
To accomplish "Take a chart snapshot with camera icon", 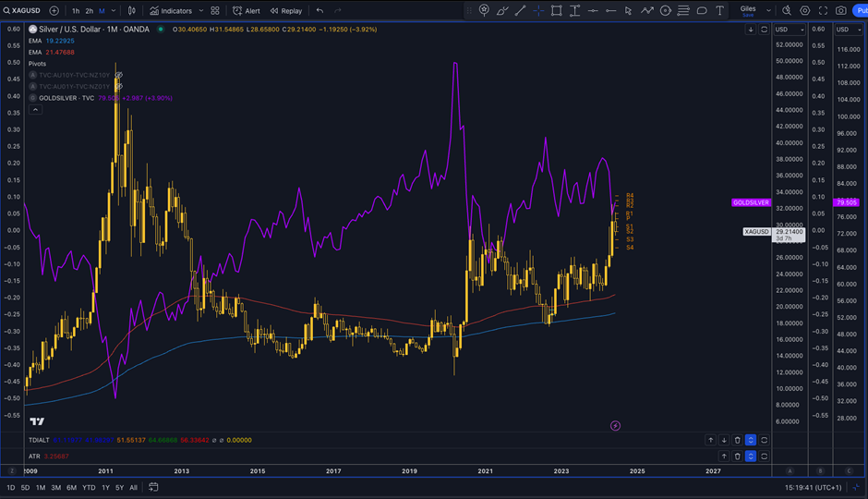I will click(x=841, y=11).
